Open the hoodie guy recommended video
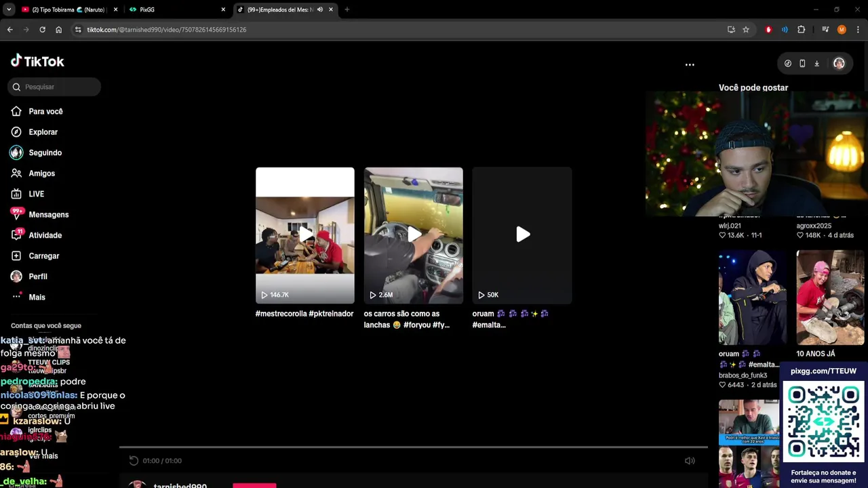 (753, 298)
